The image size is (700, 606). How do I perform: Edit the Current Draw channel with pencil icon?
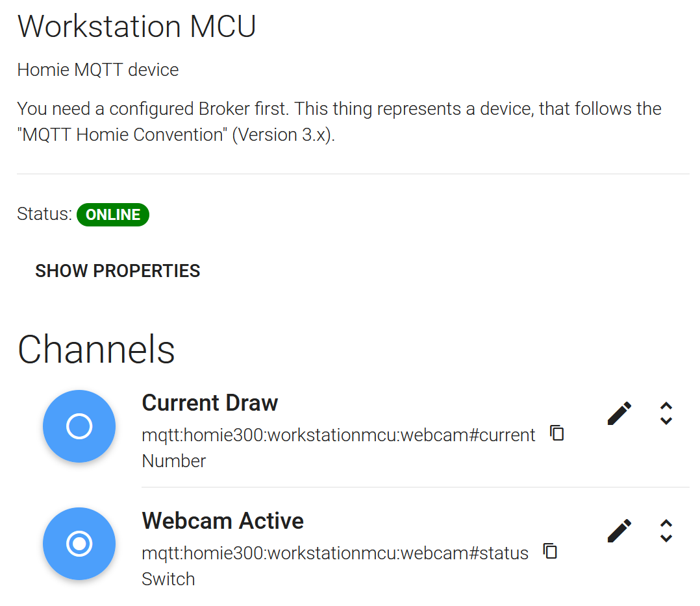click(x=619, y=413)
